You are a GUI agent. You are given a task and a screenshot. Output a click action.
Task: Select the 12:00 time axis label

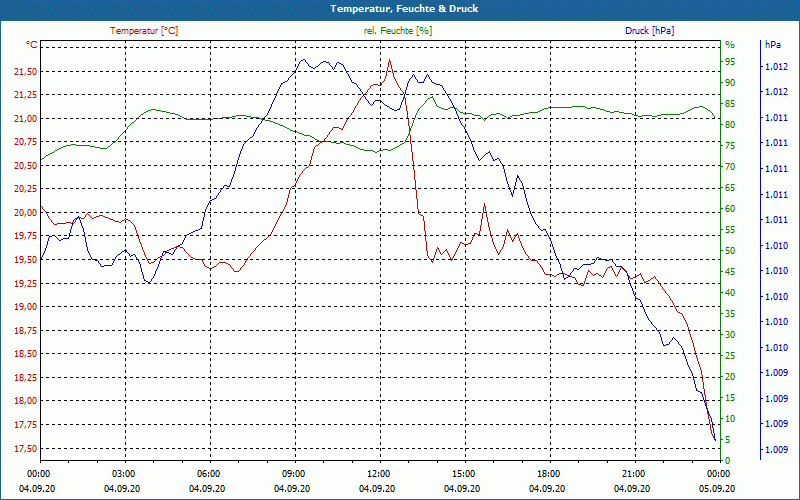click(378, 473)
